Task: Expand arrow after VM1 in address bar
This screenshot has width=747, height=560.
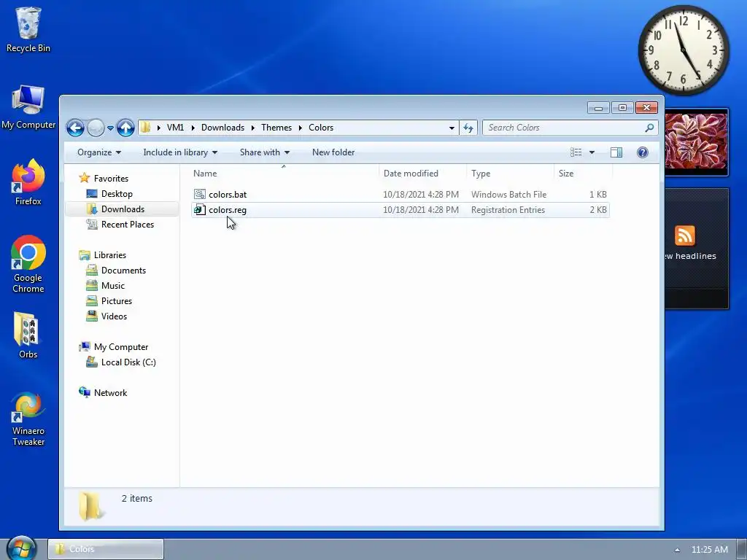Action: click(193, 128)
